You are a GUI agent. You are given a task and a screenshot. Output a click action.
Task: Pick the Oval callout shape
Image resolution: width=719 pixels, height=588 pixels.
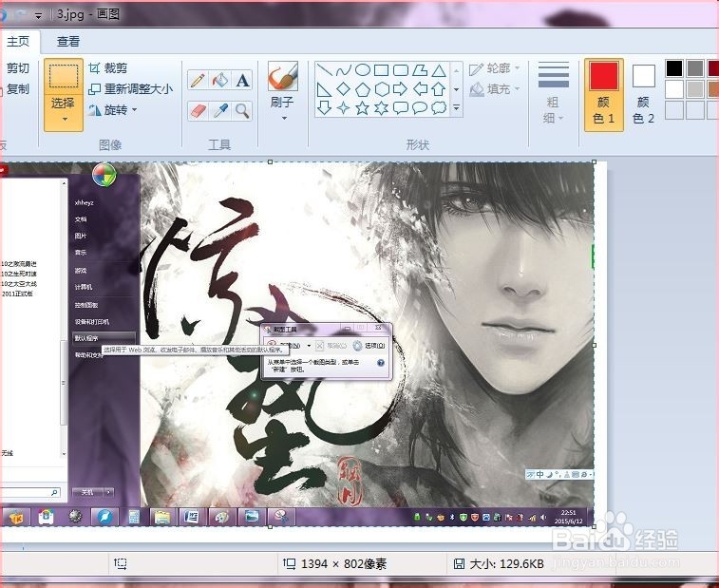420,107
